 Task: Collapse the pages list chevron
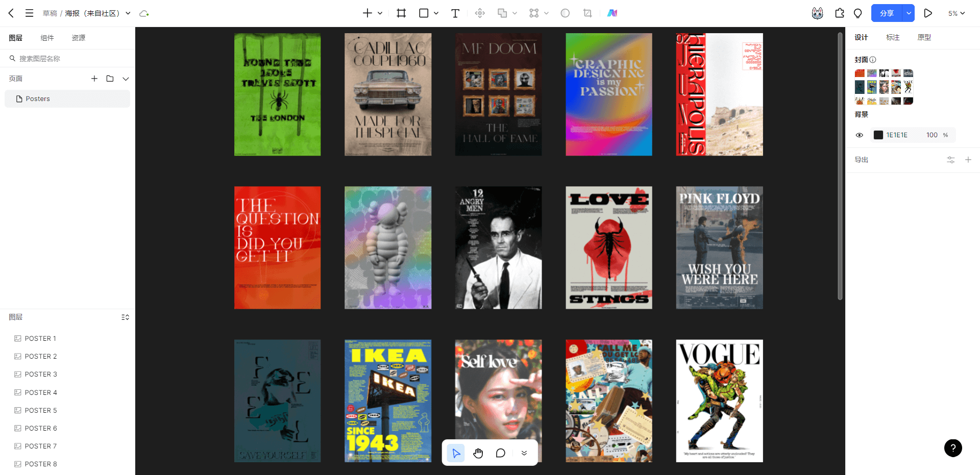pos(126,79)
